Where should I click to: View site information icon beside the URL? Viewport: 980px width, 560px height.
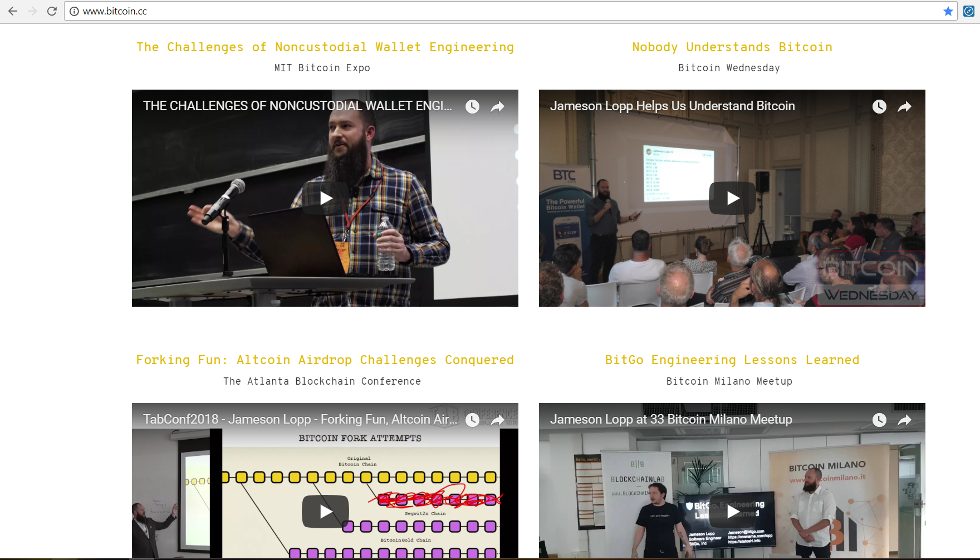74,11
